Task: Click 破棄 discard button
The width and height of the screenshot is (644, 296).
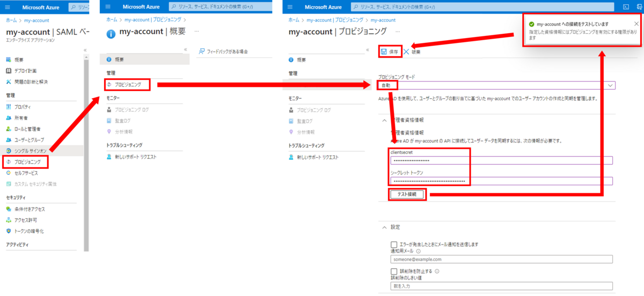Action: (412, 52)
